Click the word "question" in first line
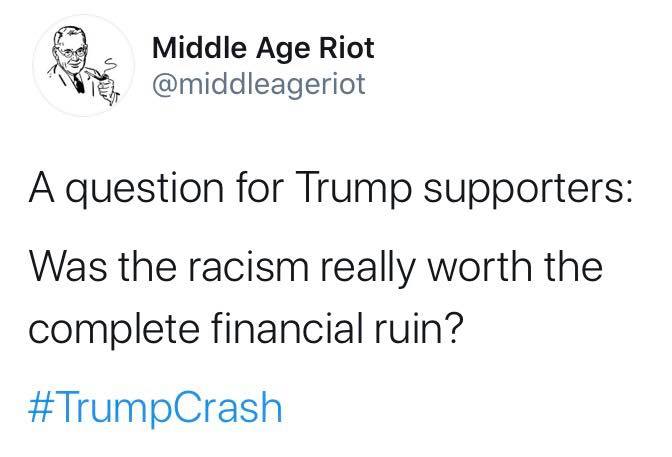 [145, 191]
